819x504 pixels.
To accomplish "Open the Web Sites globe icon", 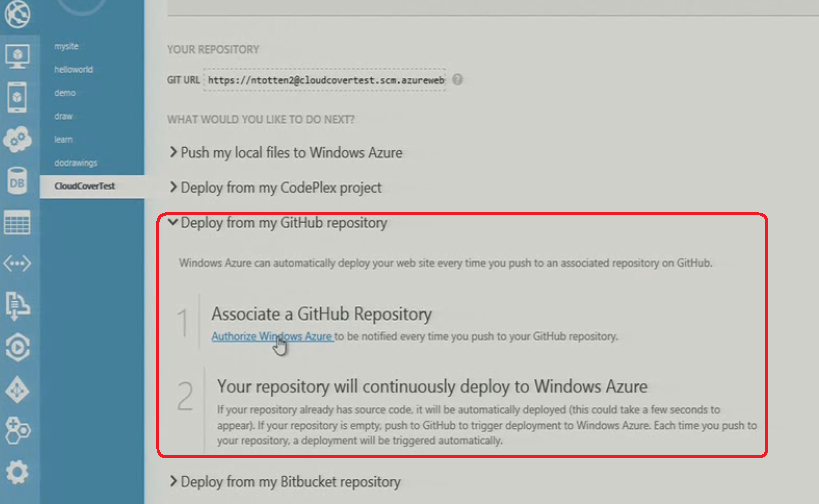I will coord(17,13).
